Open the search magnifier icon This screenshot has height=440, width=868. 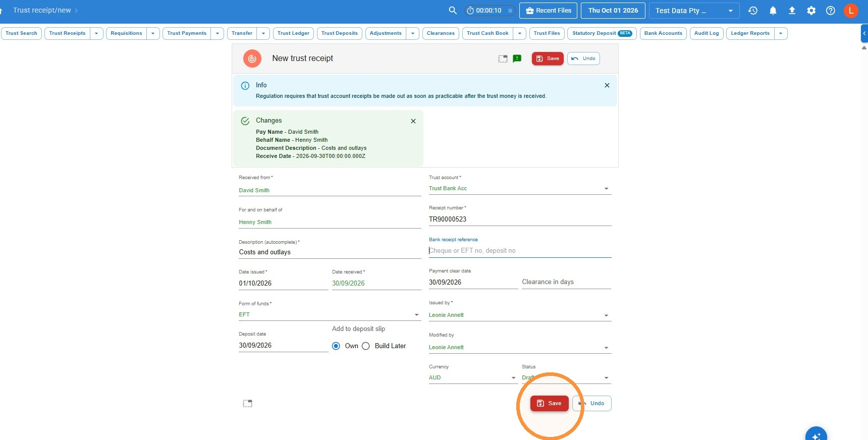click(x=453, y=10)
